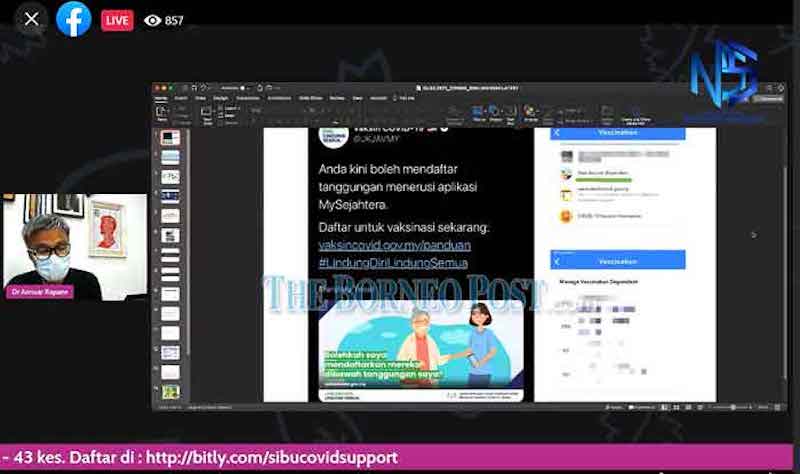Click back arrow in lower Vaccination header

tap(557, 260)
